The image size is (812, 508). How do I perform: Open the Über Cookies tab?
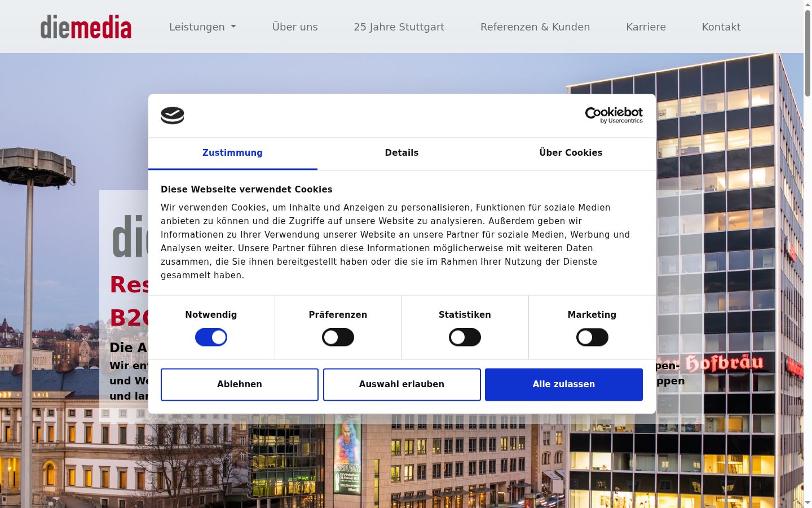571,153
